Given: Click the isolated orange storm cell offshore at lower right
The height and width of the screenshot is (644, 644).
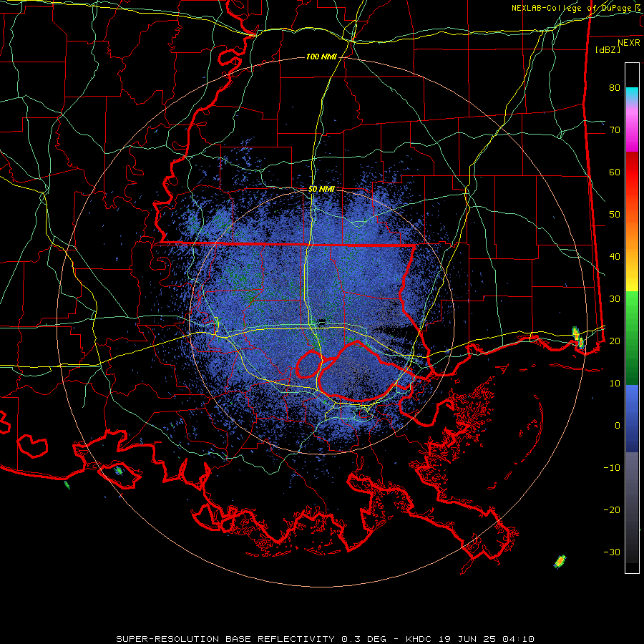Looking at the screenshot, I should (560, 561).
